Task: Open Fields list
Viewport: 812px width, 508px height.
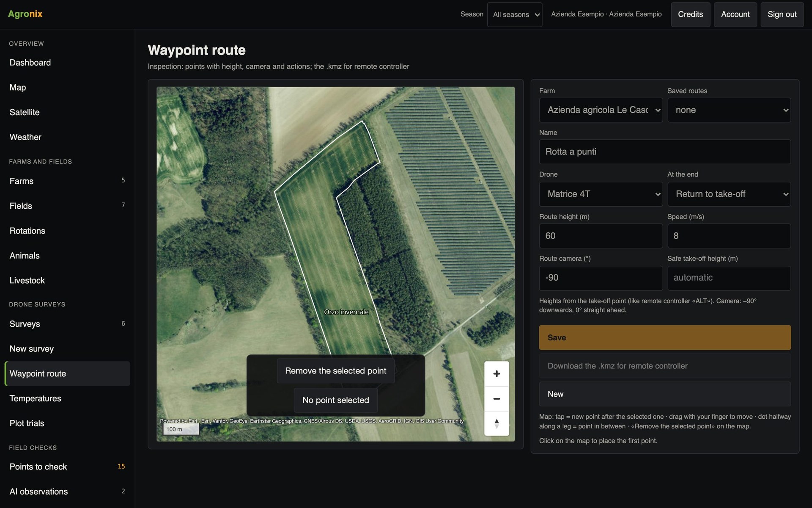Action: [67, 206]
